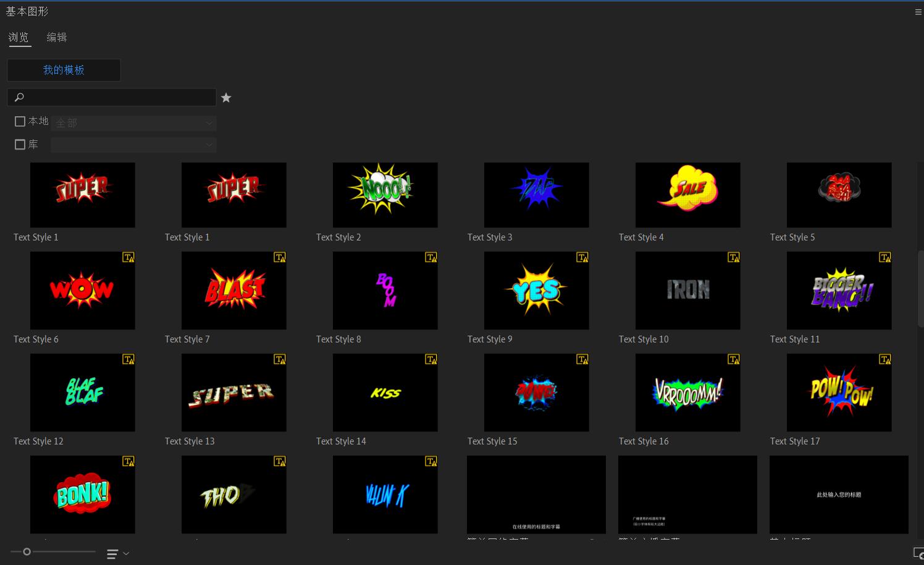This screenshot has width=924, height=565.
Task: Expand the 全部 local folder dropdown
Action: click(133, 123)
